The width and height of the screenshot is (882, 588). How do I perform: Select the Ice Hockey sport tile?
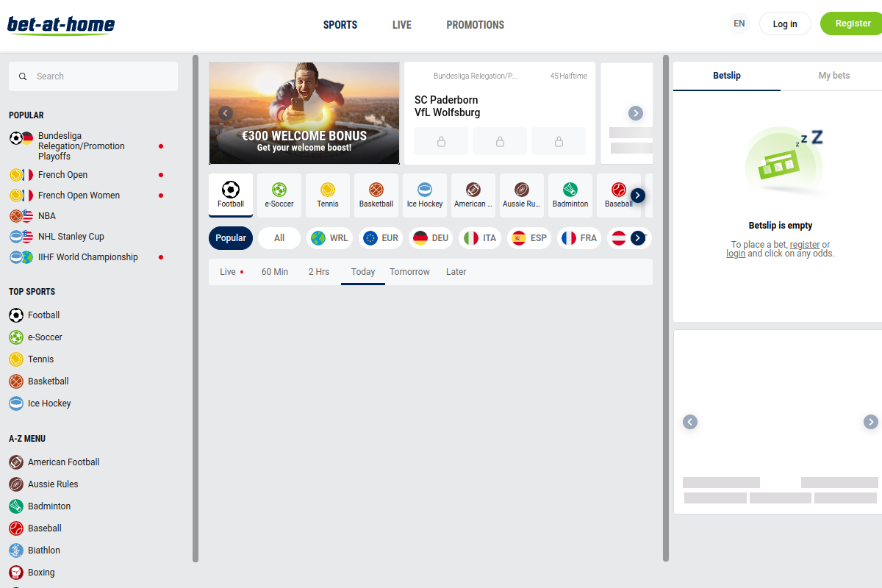pos(425,196)
